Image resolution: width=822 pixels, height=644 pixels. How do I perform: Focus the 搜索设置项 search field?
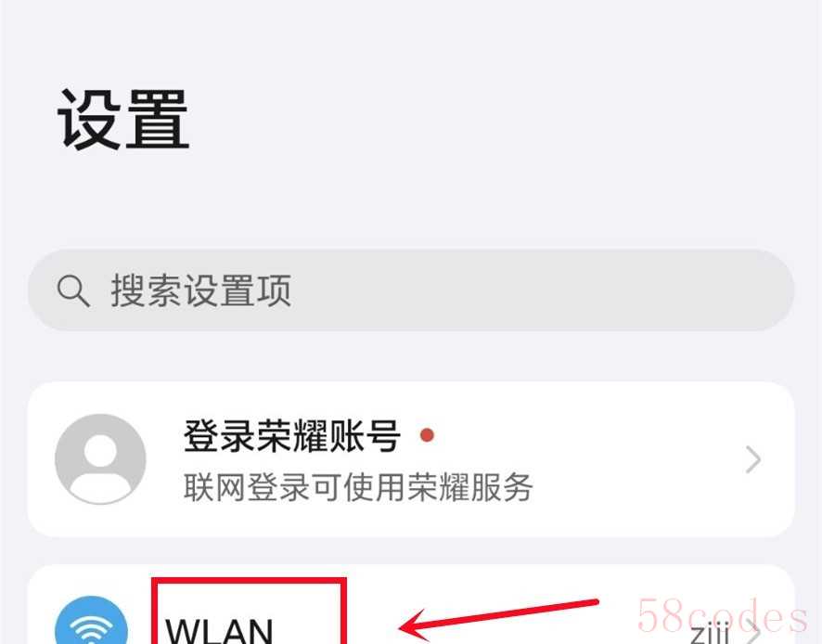tap(411, 290)
